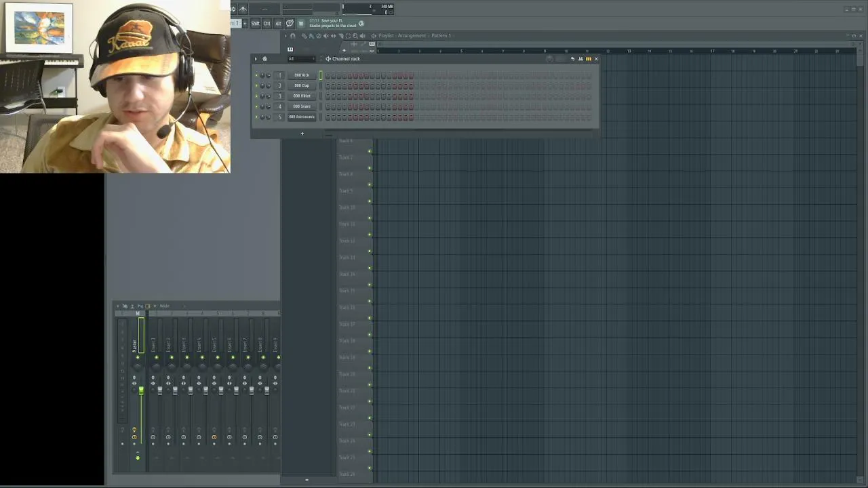Image resolution: width=868 pixels, height=488 pixels.
Task: Activate the first step of 808 Kick
Action: (x=328, y=75)
